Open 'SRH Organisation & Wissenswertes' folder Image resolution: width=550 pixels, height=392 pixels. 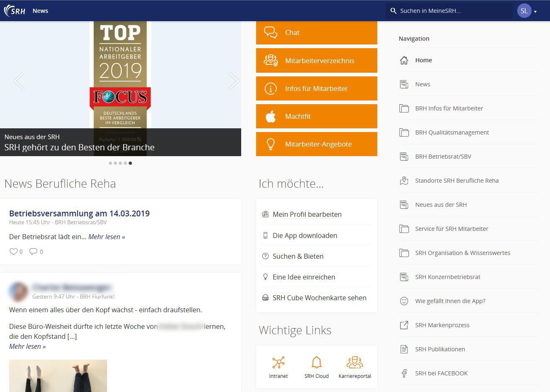pyautogui.click(x=469, y=253)
